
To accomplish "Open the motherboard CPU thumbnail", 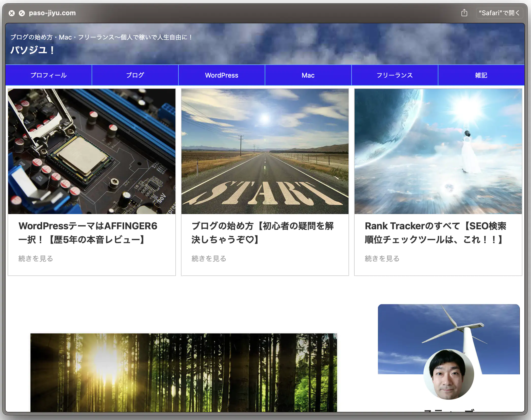I will 92,151.
